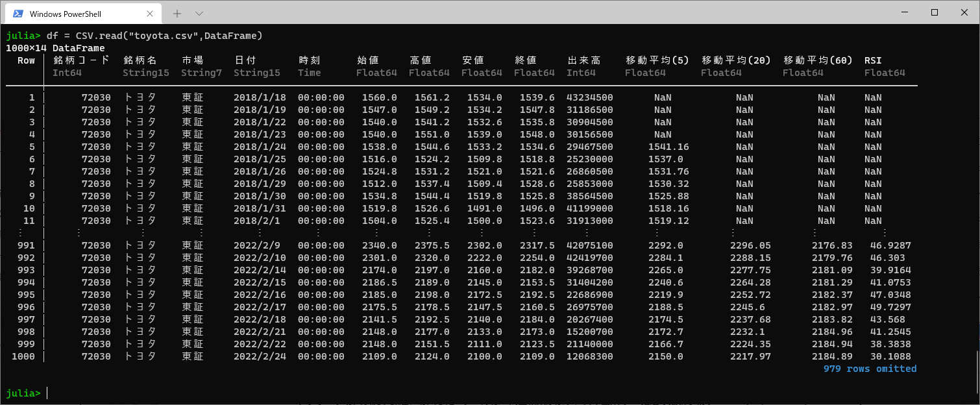Close the Windows PowerShell tab
980x405 pixels.
point(151,14)
